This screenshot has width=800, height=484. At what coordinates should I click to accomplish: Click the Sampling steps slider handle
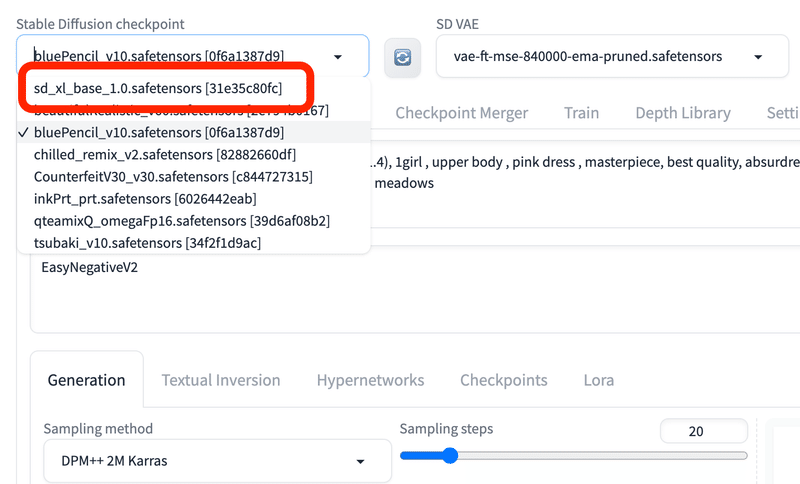(x=449, y=455)
